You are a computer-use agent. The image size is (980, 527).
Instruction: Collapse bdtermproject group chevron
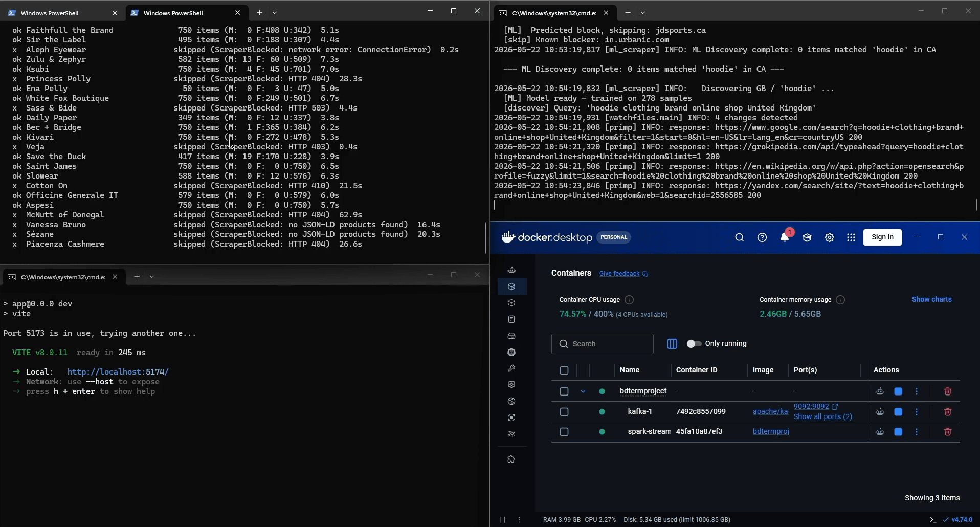coord(583,391)
